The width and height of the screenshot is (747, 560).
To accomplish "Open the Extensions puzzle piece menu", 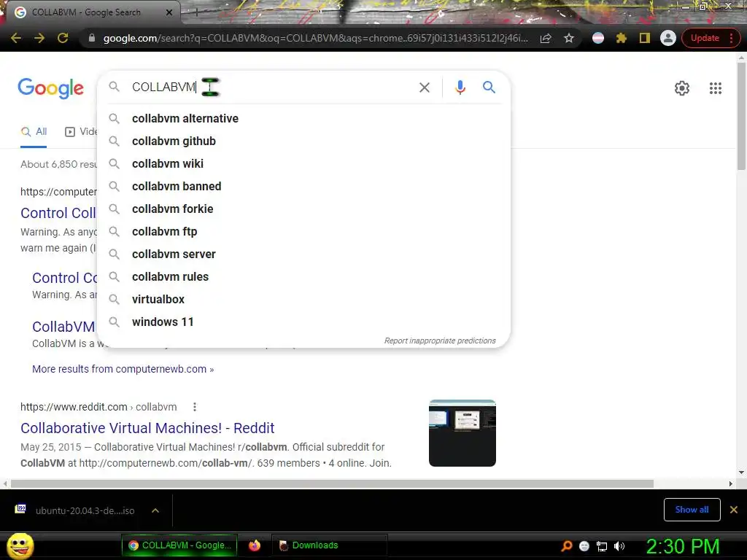I will [x=622, y=38].
